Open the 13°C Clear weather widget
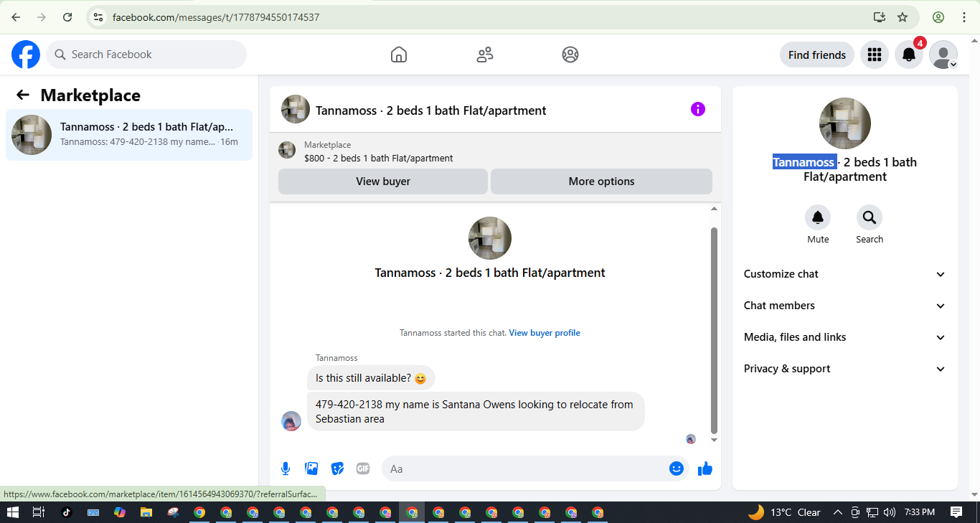 (x=784, y=512)
